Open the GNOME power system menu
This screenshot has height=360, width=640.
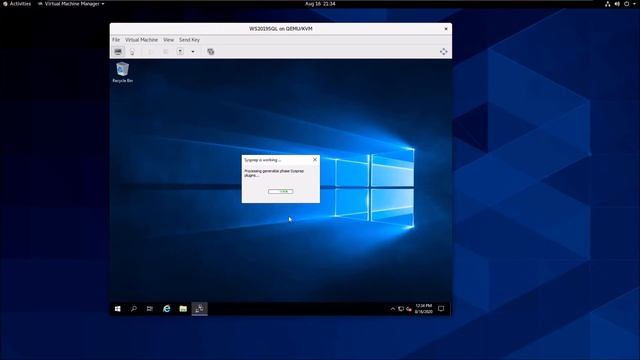tap(627, 4)
